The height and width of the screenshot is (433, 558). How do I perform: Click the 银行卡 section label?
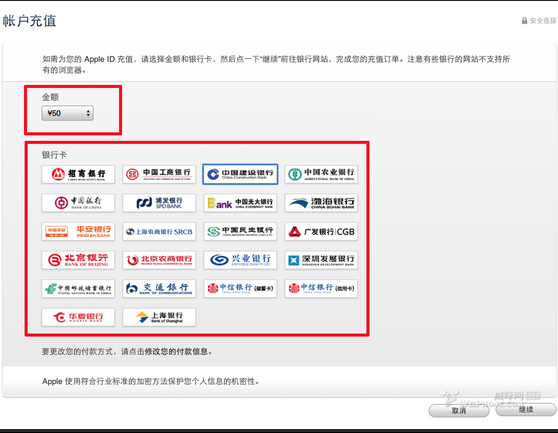(54, 155)
